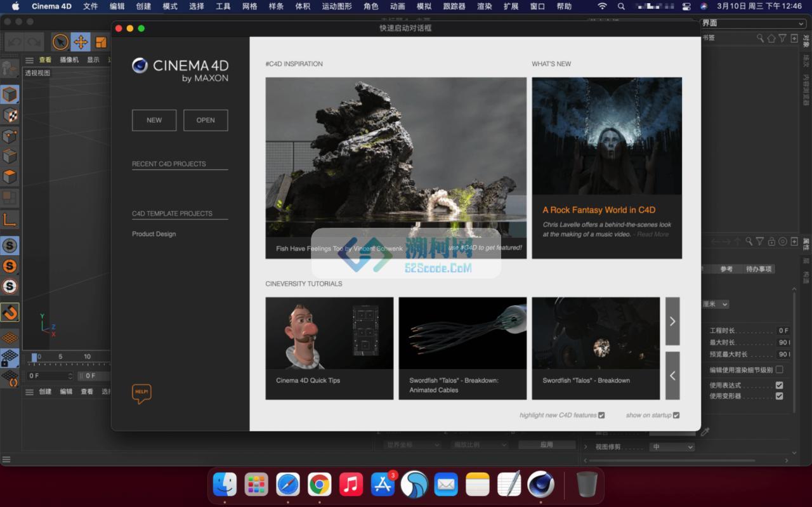Click the eyedropper icon in attributes

tap(705, 432)
